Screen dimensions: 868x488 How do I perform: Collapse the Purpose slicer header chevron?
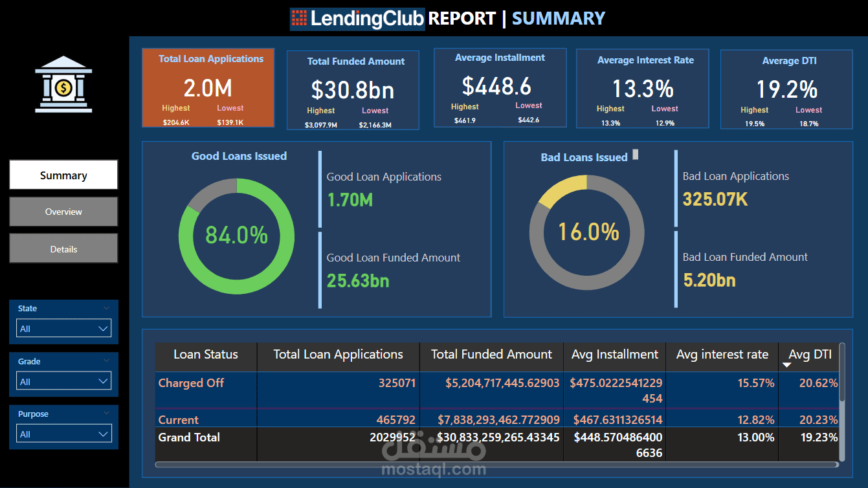[106, 413]
